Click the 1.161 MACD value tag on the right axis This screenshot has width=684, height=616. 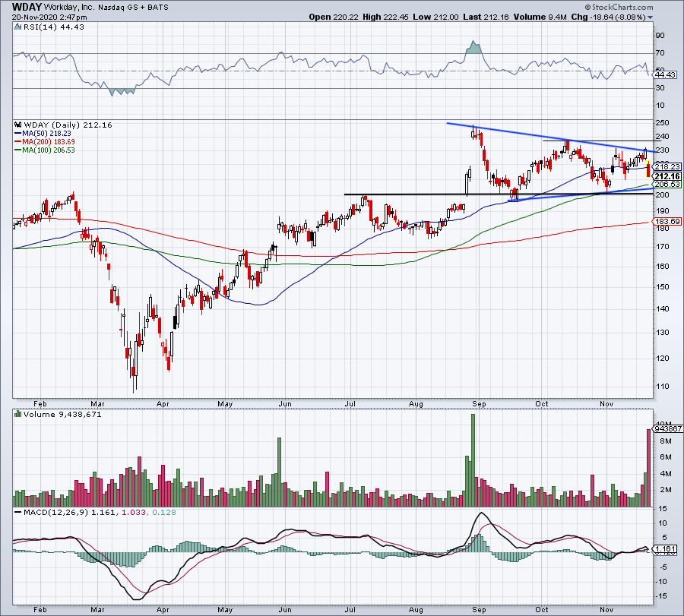(666, 549)
